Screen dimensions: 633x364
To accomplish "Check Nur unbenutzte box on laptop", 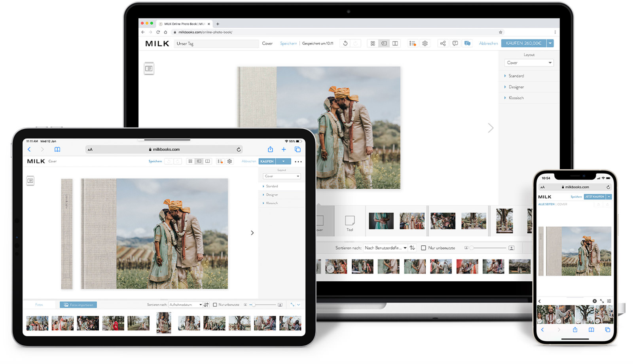I will (x=423, y=248).
